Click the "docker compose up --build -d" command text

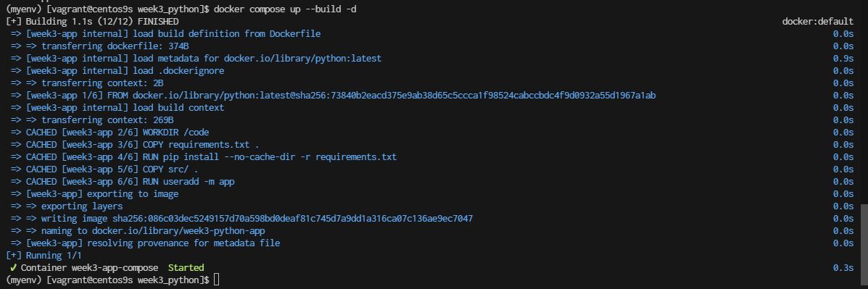click(284, 9)
